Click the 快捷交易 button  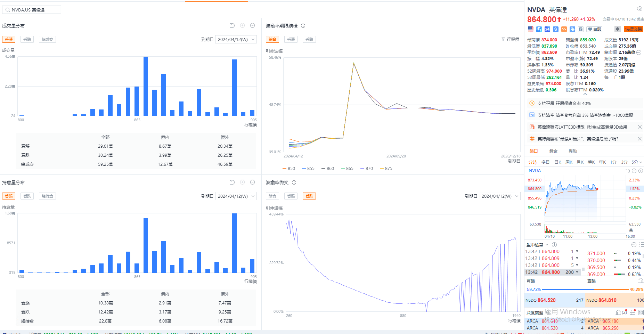pyautogui.click(x=634, y=29)
